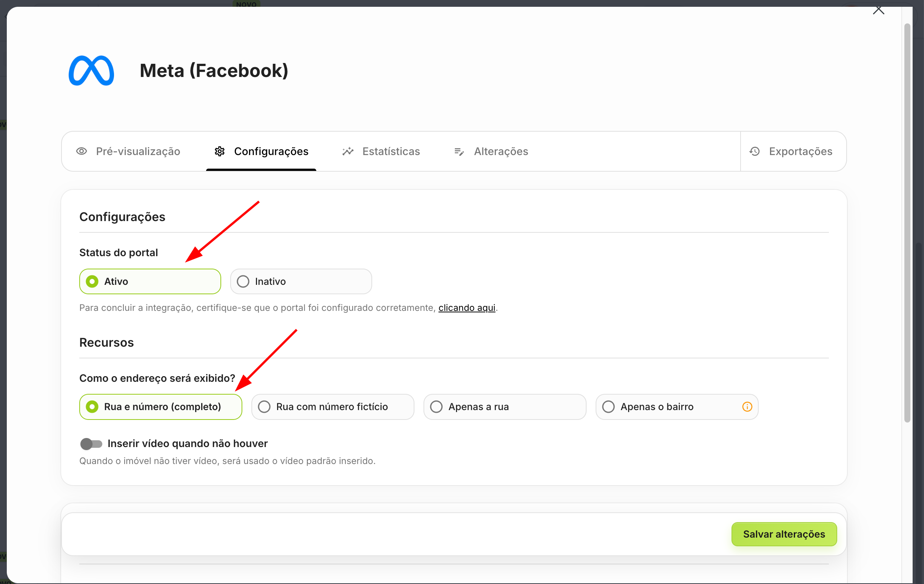Click the Meta infinity logo
Image resolution: width=924 pixels, height=584 pixels.
[x=91, y=71]
